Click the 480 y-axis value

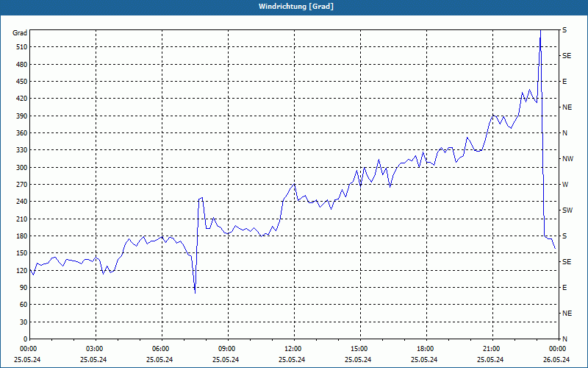click(21, 64)
